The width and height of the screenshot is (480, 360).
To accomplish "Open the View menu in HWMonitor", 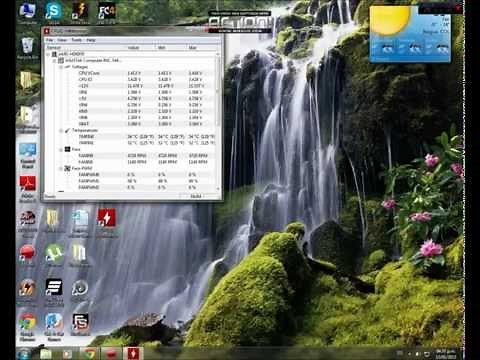I will coord(62,40).
